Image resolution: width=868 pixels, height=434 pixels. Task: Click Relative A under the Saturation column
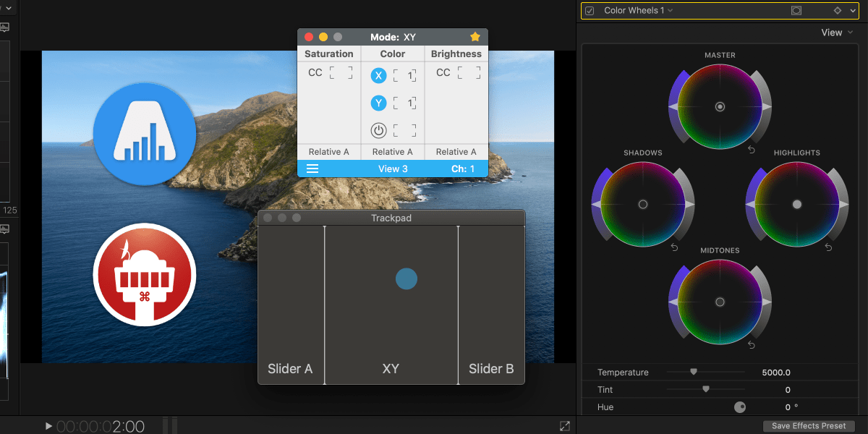coord(328,151)
